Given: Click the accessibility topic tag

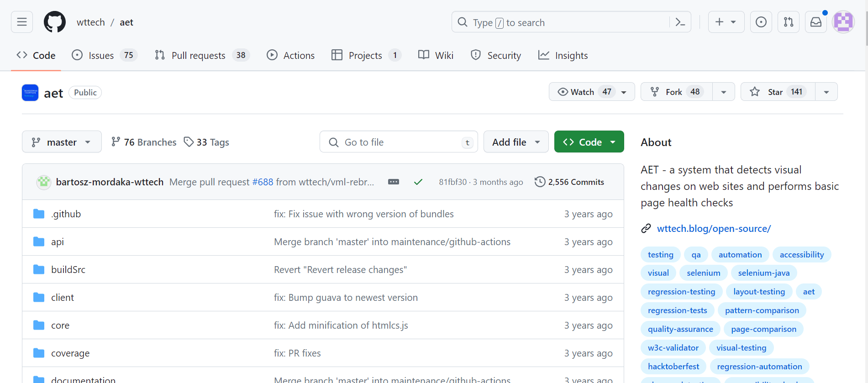Looking at the screenshot, I should [x=802, y=254].
